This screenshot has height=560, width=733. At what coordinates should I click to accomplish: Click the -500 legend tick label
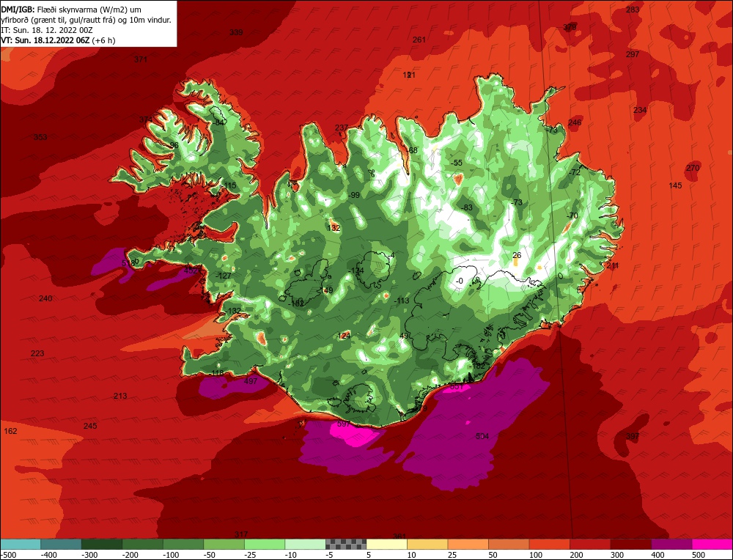[8, 555]
